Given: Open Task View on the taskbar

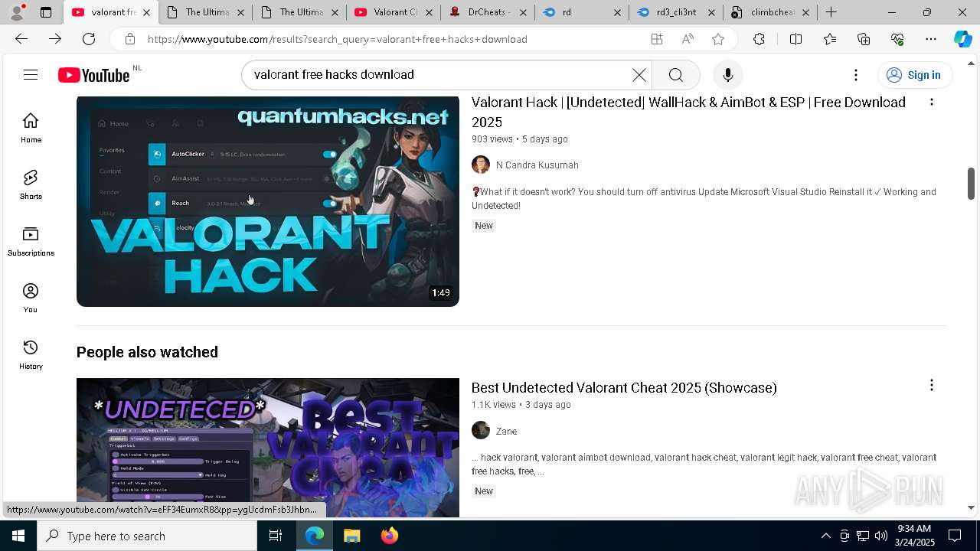Looking at the screenshot, I should point(276,536).
